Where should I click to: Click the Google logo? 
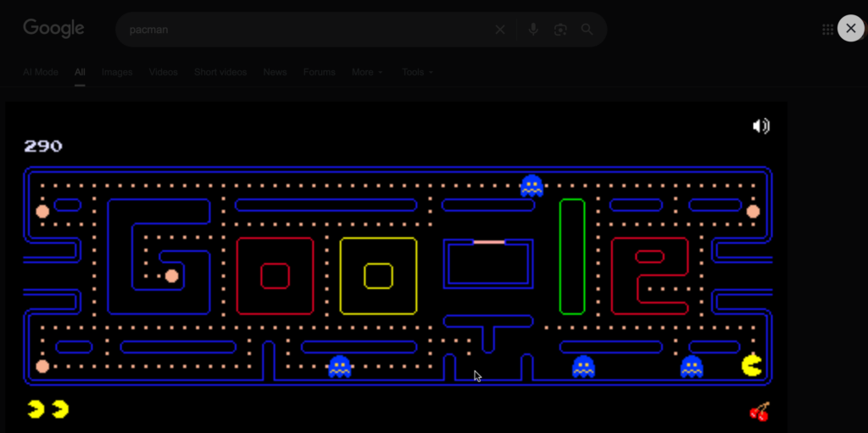pyautogui.click(x=53, y=29)
